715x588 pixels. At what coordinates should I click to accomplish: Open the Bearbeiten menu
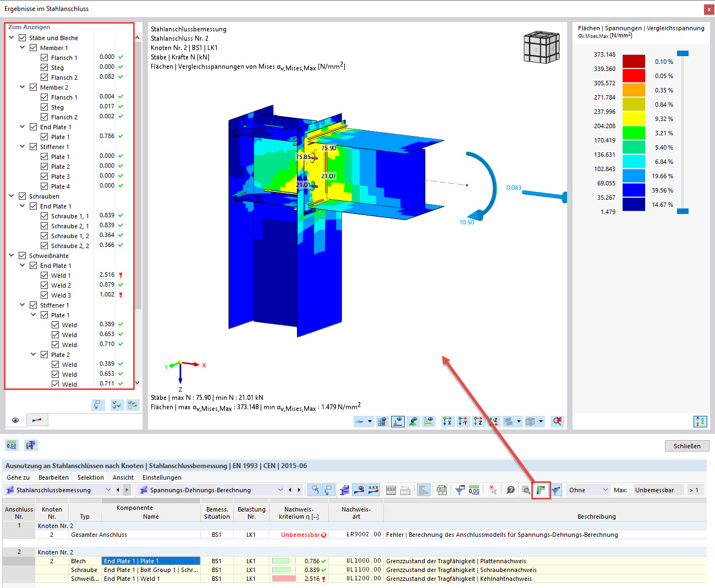coord(53,477)
